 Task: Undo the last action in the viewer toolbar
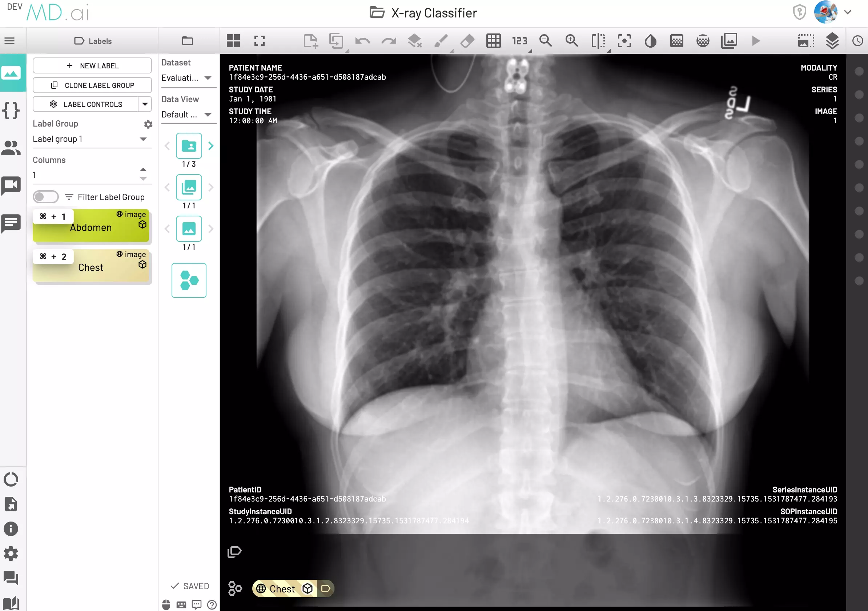pos(362,41)
